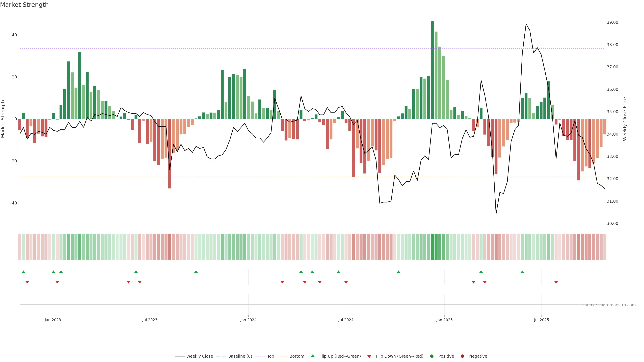Click the first green flip-up triangle marker
The width and height of the screenshot is (644, 362).
(x=23, y=272)
